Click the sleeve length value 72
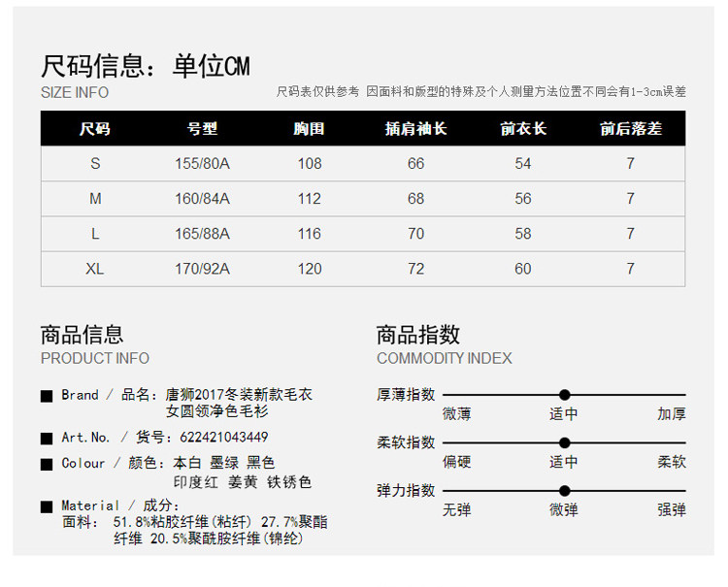This screenshot has width=728, height=587. [416, 269]
